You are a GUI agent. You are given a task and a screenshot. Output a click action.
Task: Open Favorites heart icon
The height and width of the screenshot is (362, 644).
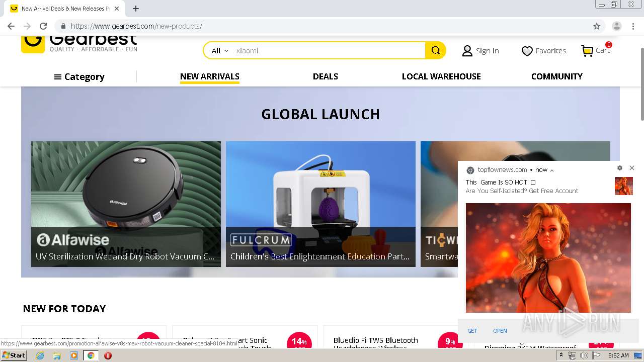(527, 51)
